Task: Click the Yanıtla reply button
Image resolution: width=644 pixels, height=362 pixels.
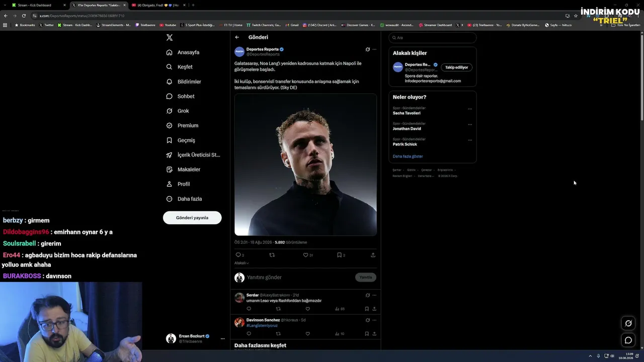Action: point(366,277)
